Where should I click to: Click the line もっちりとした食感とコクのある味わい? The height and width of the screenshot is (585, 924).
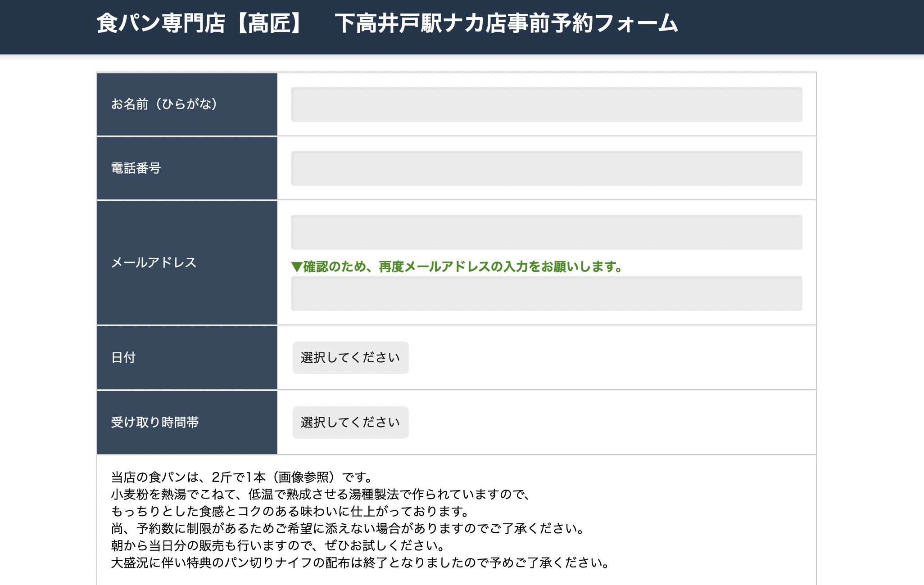tap(290, 511)
